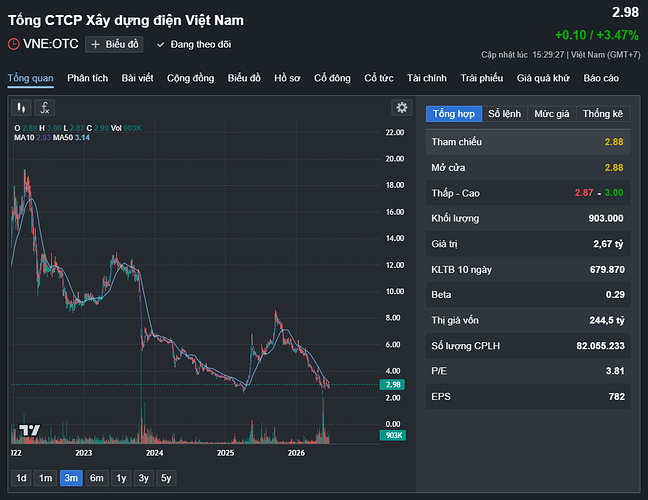Switch to the Sổ lệnh tab
Image resolution: width=648 pixels, height=500 pixels.
point(504,114)
